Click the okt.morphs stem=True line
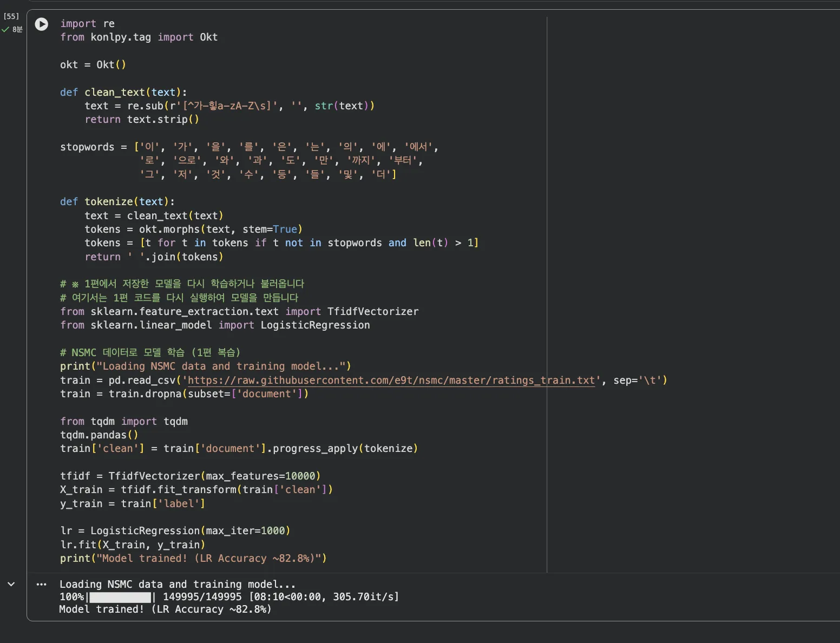 pos(193,229)
